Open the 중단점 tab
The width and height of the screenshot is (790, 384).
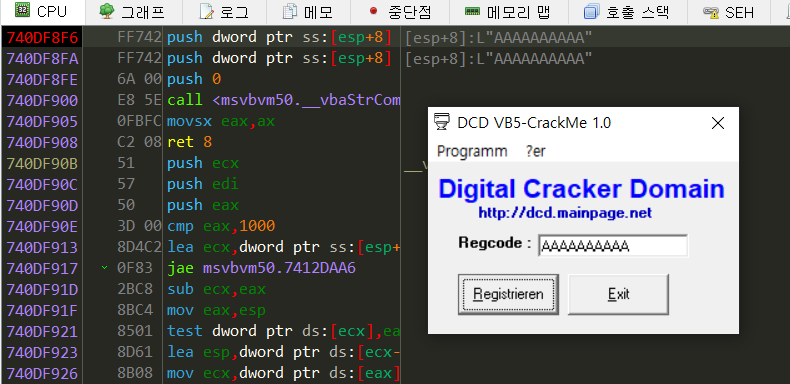pos(400,12)
